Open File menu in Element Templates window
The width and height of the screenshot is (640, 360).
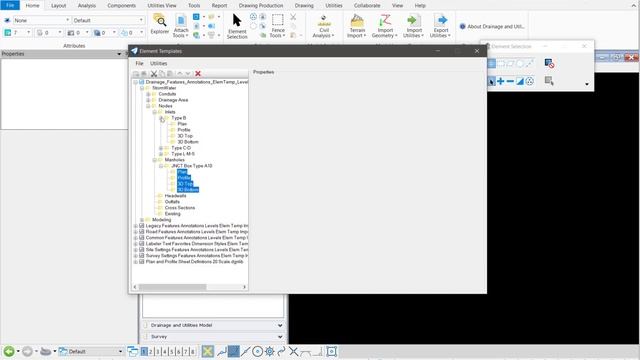pos(139,63)
